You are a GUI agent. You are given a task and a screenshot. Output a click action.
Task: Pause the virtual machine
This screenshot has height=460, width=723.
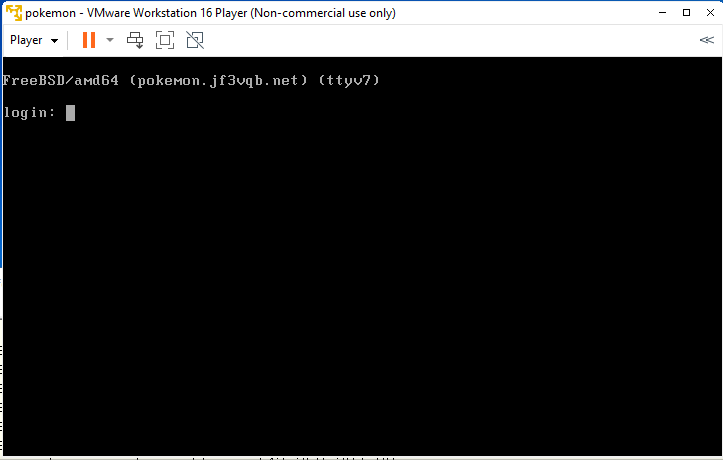[x=89, y=40]
